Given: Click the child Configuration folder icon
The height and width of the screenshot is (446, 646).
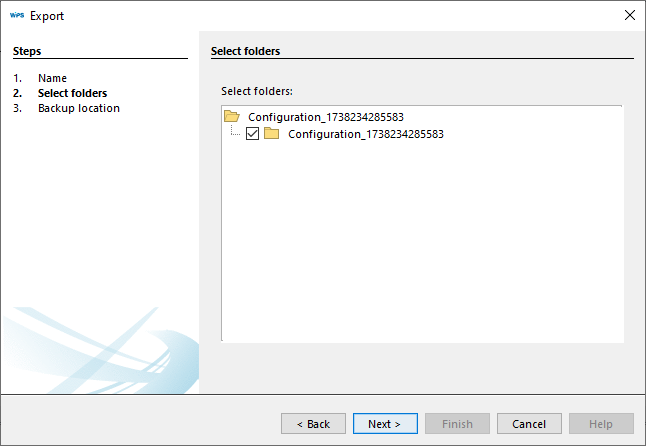Looking at the screenshot, I should click(272, 133).
